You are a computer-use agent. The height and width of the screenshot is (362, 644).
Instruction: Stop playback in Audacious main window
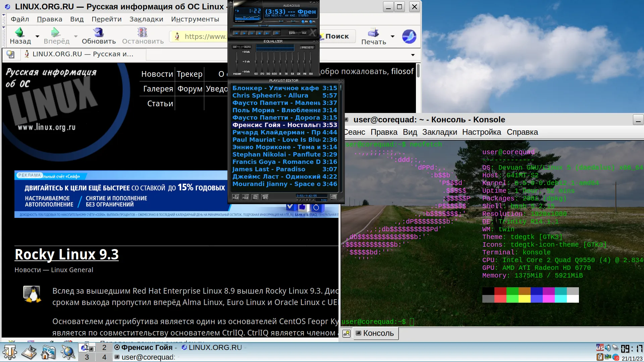260,33
